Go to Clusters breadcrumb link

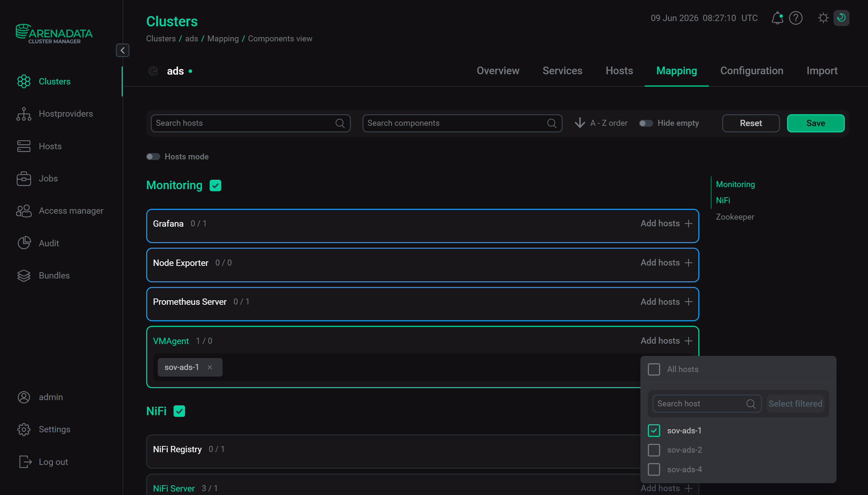(x=161, y=39)
